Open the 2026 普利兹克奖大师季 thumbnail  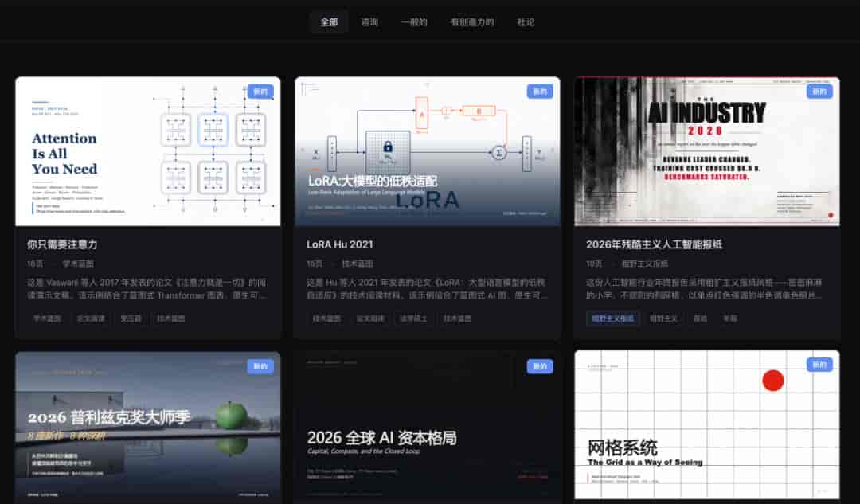tap(148, 427)
